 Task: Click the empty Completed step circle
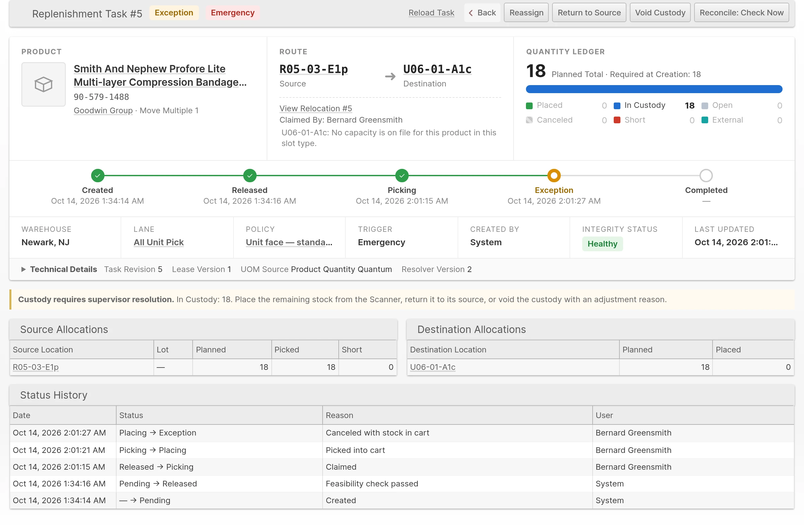coord(706,176)
